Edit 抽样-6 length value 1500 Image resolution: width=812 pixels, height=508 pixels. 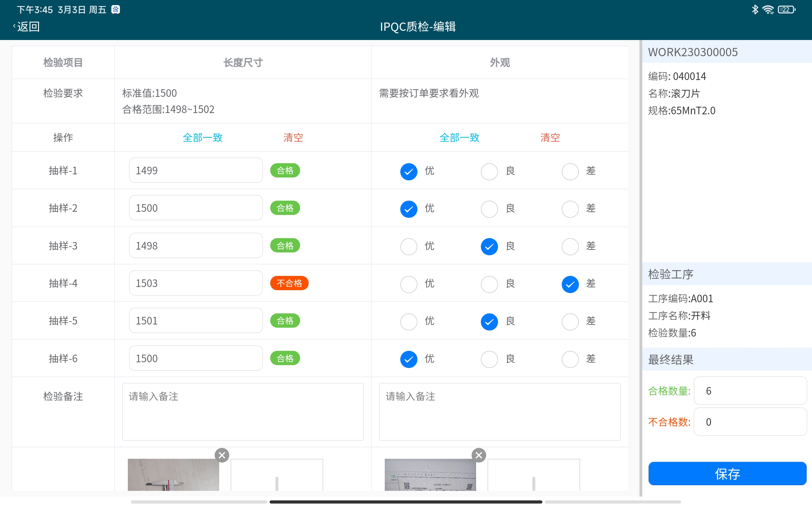click(196, 358)
